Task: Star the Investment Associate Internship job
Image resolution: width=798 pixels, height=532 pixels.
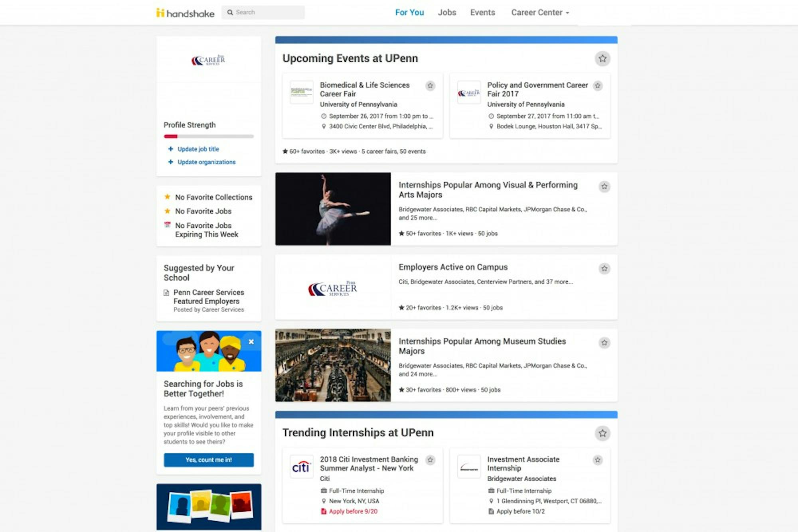Action: 597,460
